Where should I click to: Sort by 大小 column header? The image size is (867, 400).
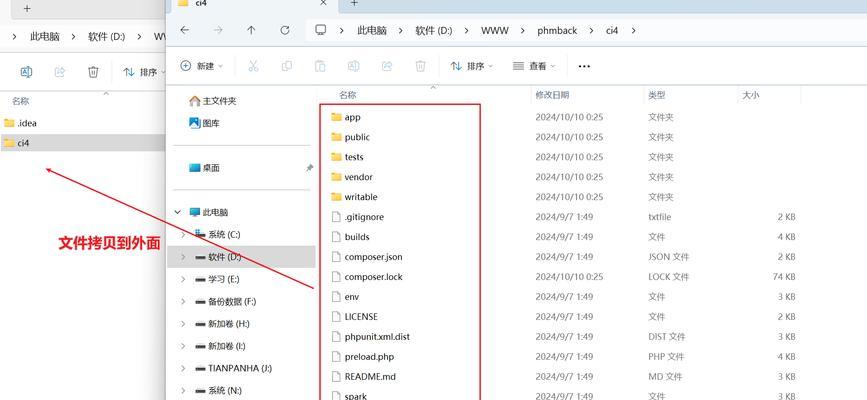750,95
